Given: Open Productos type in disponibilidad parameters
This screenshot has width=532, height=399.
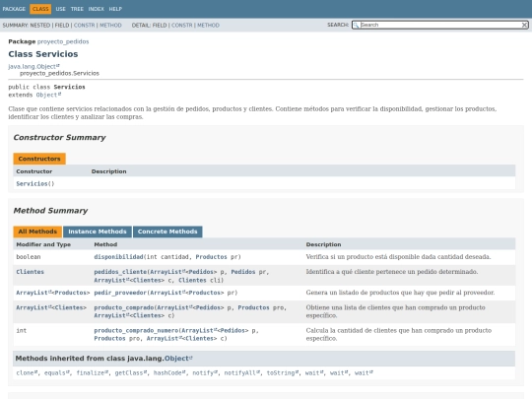Looking at the screenshot, I should [211, 257].
